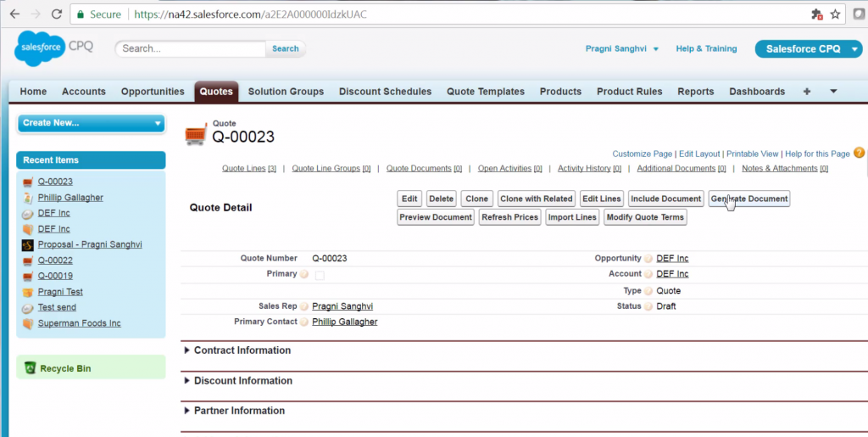Click the browser forward arrow
The image size is (868, 437).
coord(36,14)
